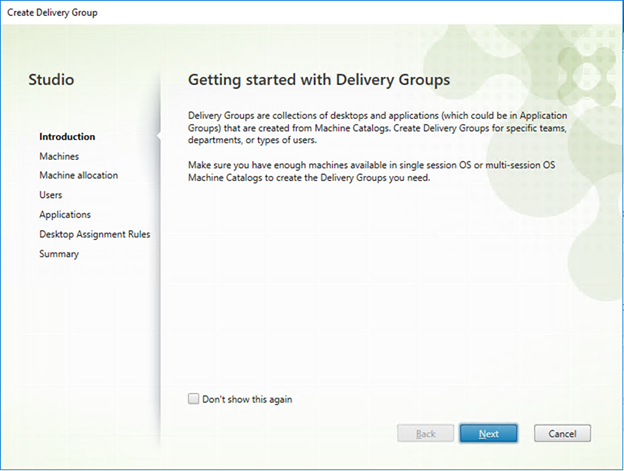This screenshot has height=471, width=624.
Task: Go to the Machines step
Action: pos(59,156)
